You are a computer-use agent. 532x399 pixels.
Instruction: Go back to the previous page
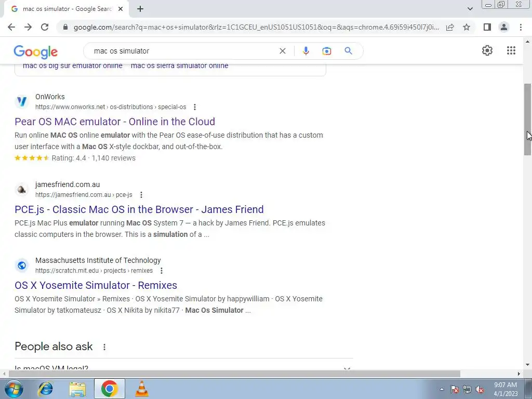(x=11, y=27)
